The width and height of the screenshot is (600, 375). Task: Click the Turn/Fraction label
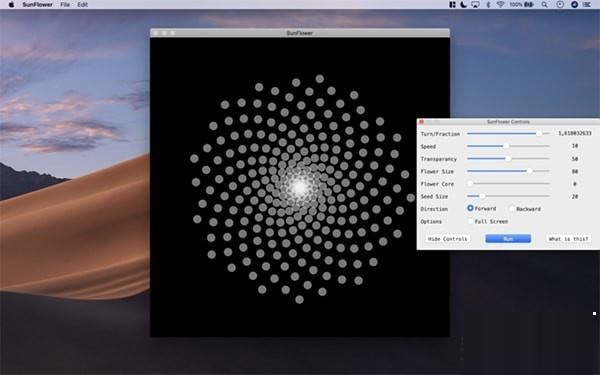440,134
